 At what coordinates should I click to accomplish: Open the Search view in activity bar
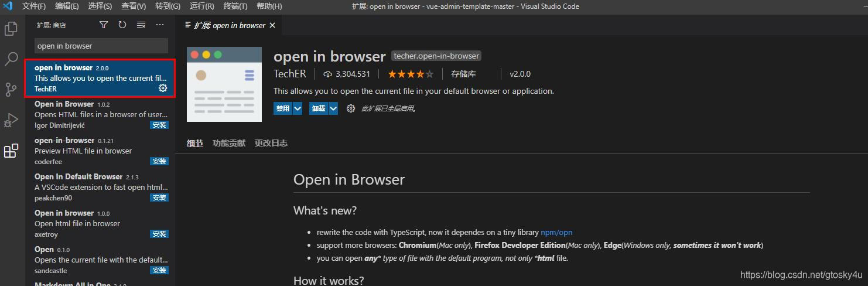pyautogui.click(x=11, y=59)
